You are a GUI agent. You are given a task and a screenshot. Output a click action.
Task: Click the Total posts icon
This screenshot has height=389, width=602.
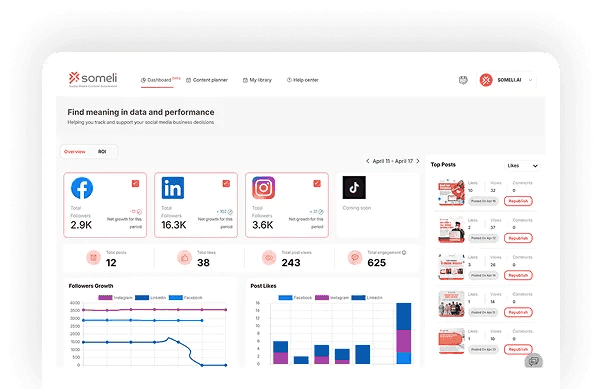tap(93, 258)
